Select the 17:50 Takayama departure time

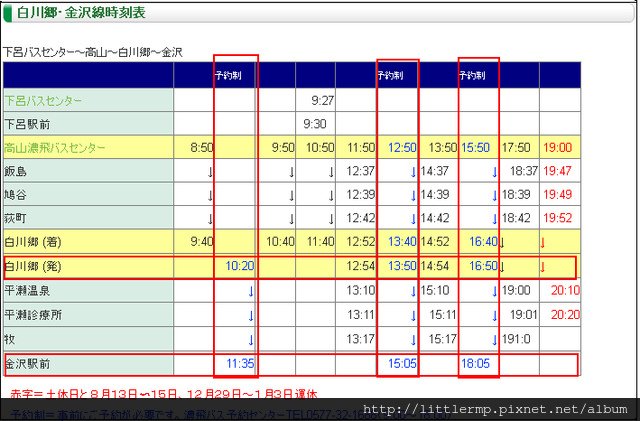pyautogui.click(x=516, y=147)
